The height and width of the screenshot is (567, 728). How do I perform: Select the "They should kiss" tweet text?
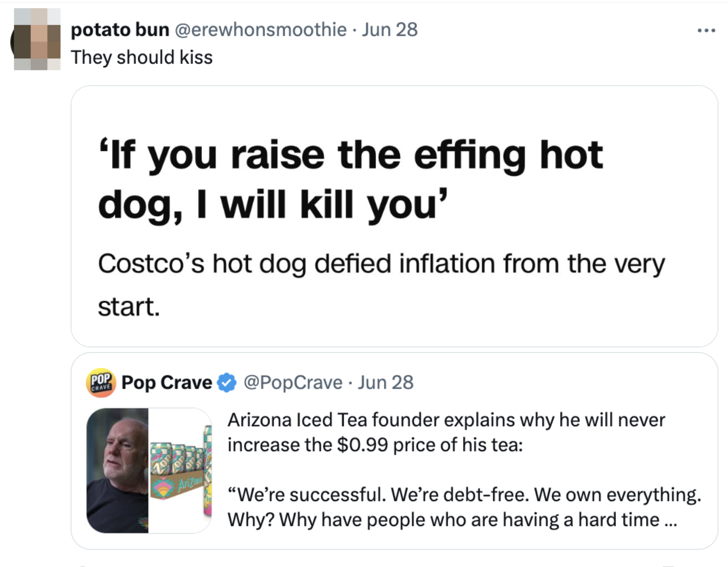(x=142, y=57)
